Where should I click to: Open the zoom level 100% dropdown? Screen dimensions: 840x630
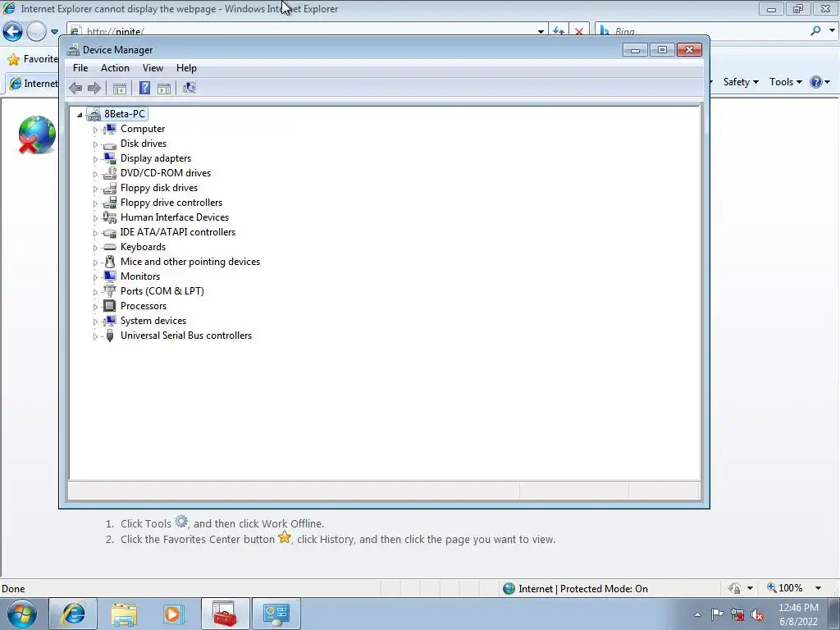[x=818, y=588]
